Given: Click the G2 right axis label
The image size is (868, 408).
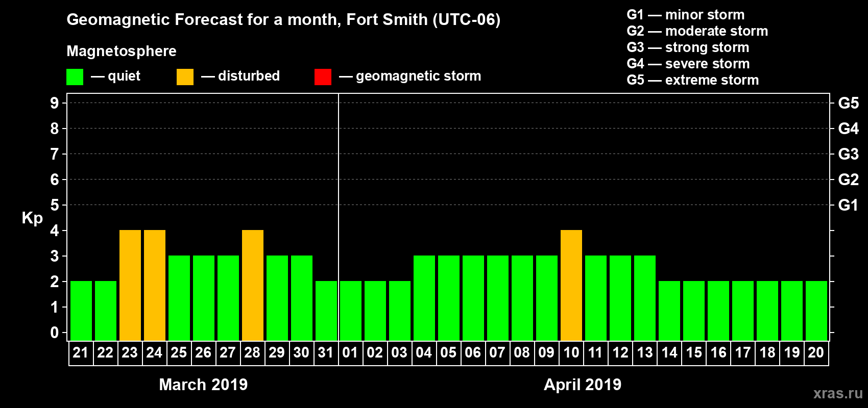Looking at the screenshot, I should tap(849, 180).
